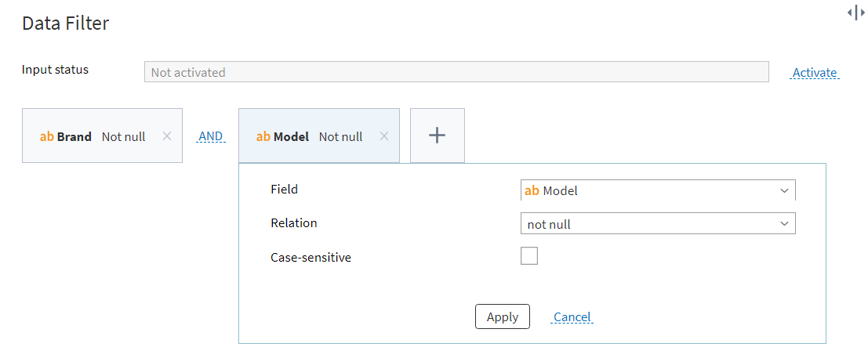Image resolution: width=868 pixels, height=358 pixels.
Task: Click the Apply button
Action: tap(503, 316)
